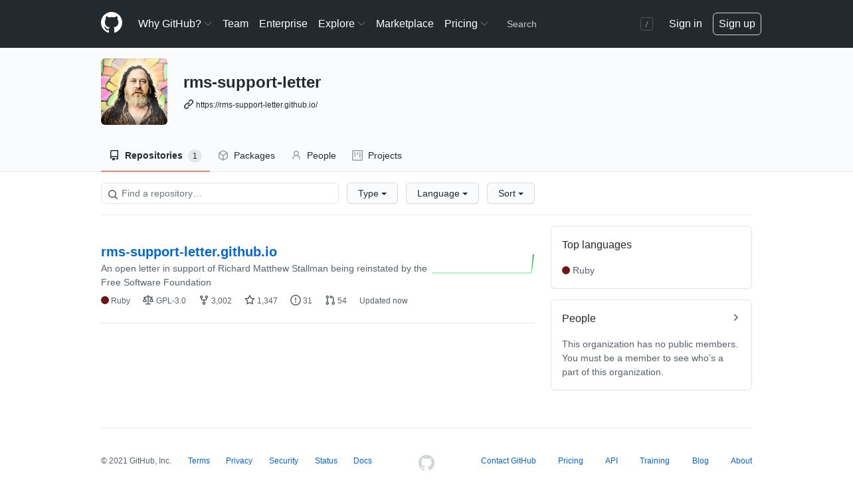Open the People sidebar heading link
Viewport: 853px width, 504px height.
pos(579,318)
